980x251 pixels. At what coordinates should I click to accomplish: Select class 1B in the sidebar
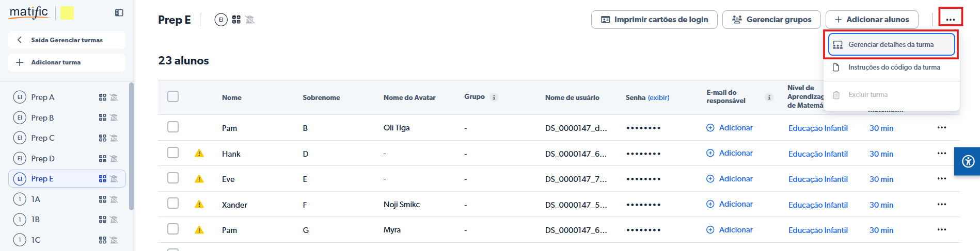pos(36,220)
